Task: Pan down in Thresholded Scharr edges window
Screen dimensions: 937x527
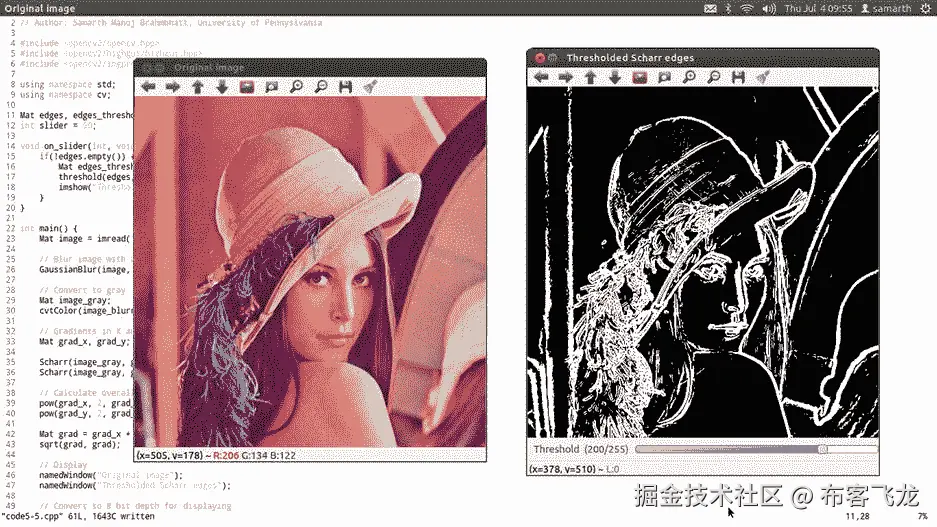Action: click(615, 77)
